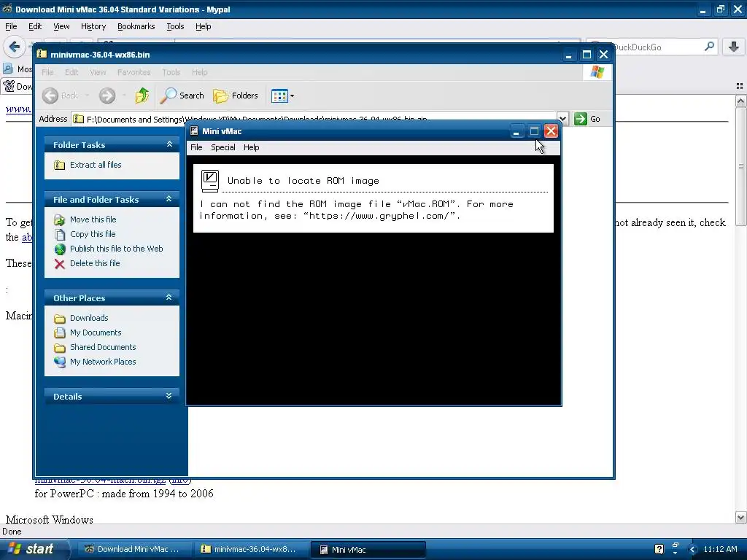Screen dimensions: 747x560
Task: Click the Go button beside address bar
Action: point(587,119)
